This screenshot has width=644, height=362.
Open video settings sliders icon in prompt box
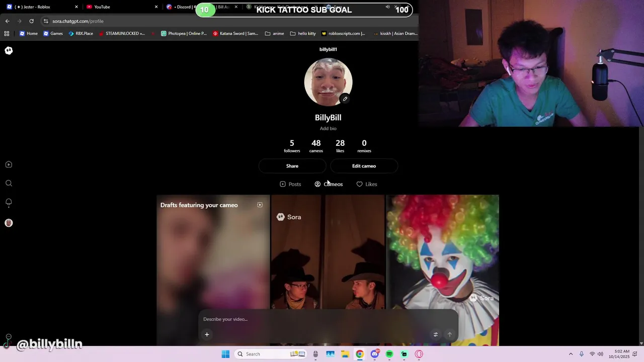click(436, 334)
